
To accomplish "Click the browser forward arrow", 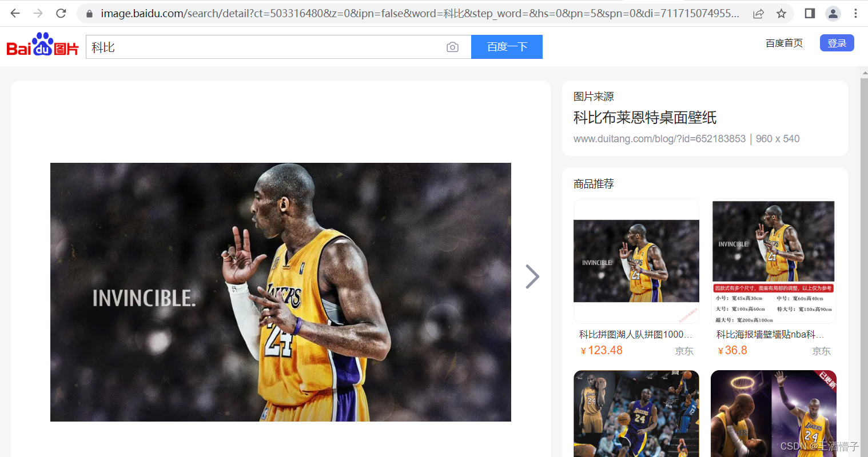I will pos(38,13).
